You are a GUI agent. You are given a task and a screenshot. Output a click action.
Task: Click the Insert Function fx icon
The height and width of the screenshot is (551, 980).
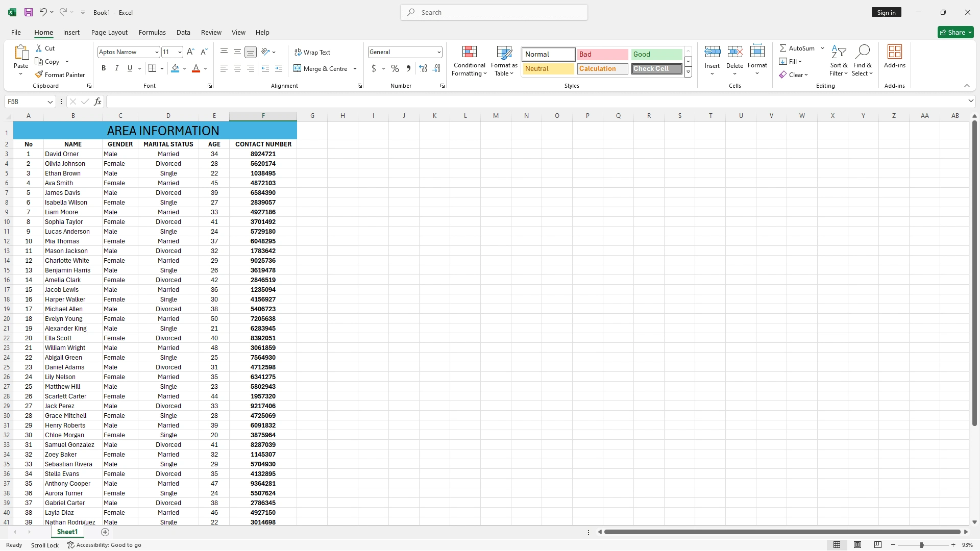(97, 102)
